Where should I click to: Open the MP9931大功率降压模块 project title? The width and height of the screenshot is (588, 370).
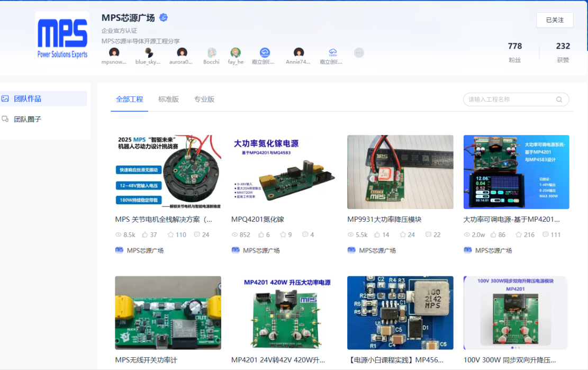384,219
